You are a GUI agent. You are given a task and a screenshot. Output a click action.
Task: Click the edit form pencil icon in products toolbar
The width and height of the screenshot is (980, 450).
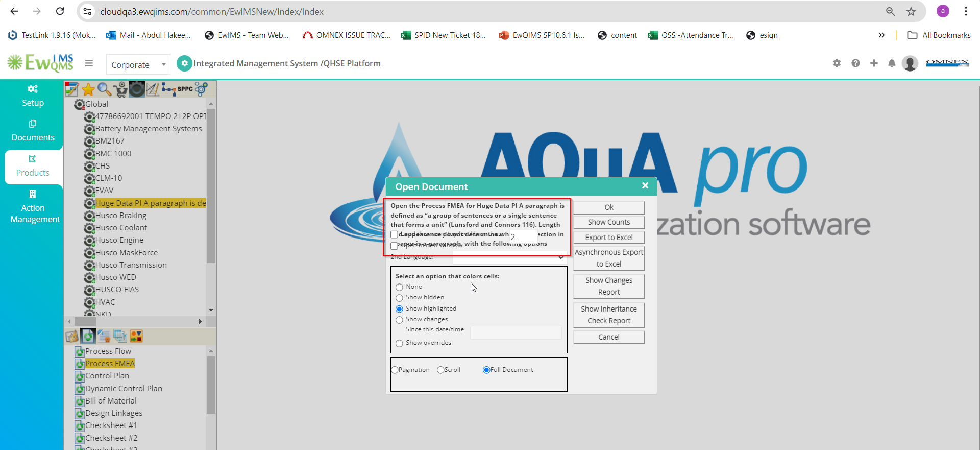[72, 89]
